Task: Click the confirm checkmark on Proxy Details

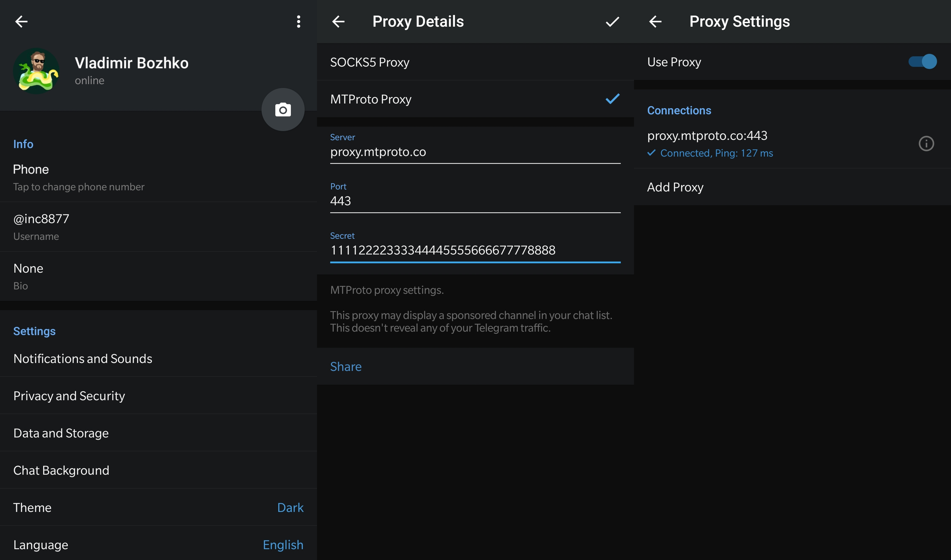Action: click(x=612, y=21)
